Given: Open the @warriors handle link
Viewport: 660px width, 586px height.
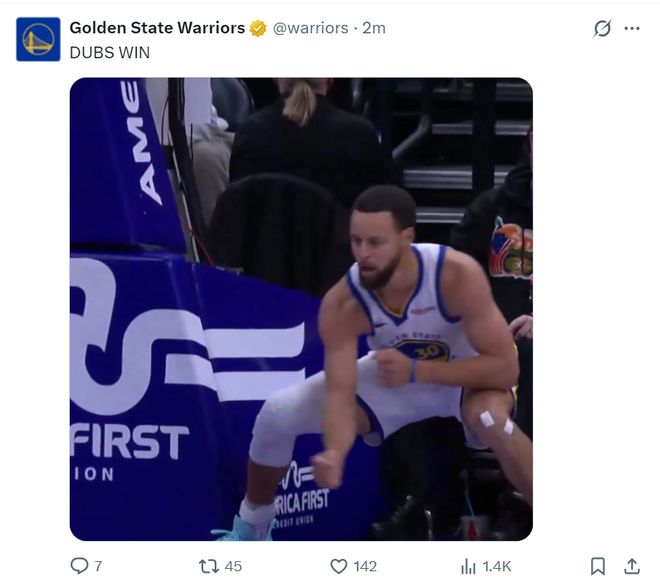Looking at the screenshot, I should point(311,28).
